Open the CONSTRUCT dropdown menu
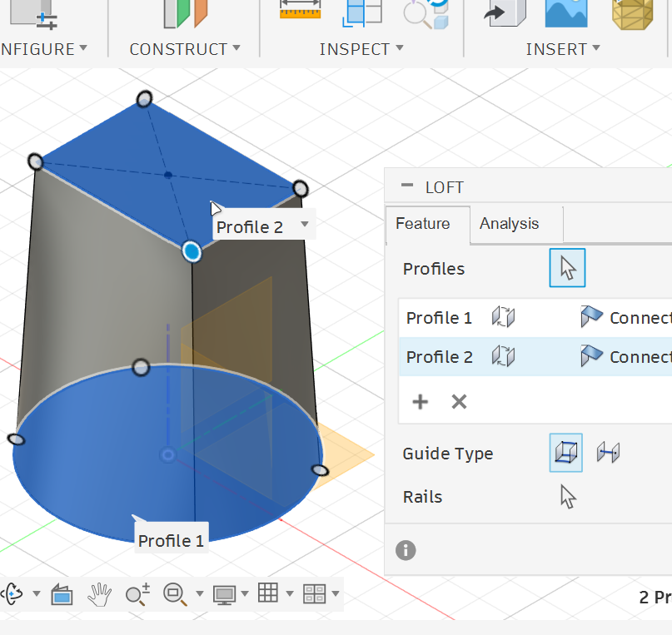The width and height of the screenshot is (672, 635). (x=185, y=49)
